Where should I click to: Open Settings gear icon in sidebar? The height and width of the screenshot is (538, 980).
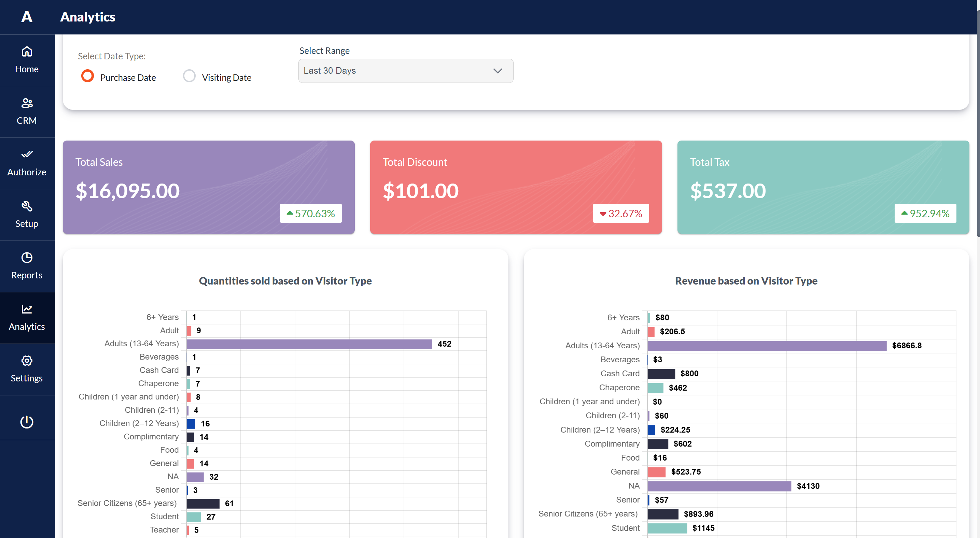27,361
